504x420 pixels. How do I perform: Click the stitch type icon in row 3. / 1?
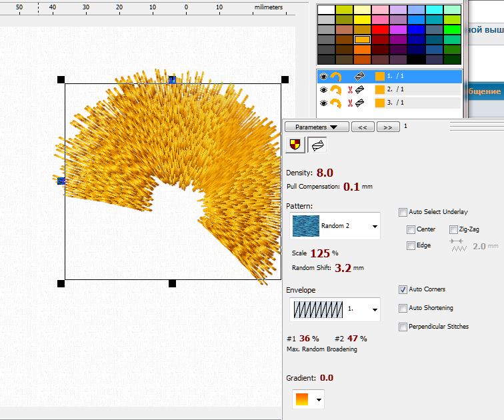(x=359, y=103)
